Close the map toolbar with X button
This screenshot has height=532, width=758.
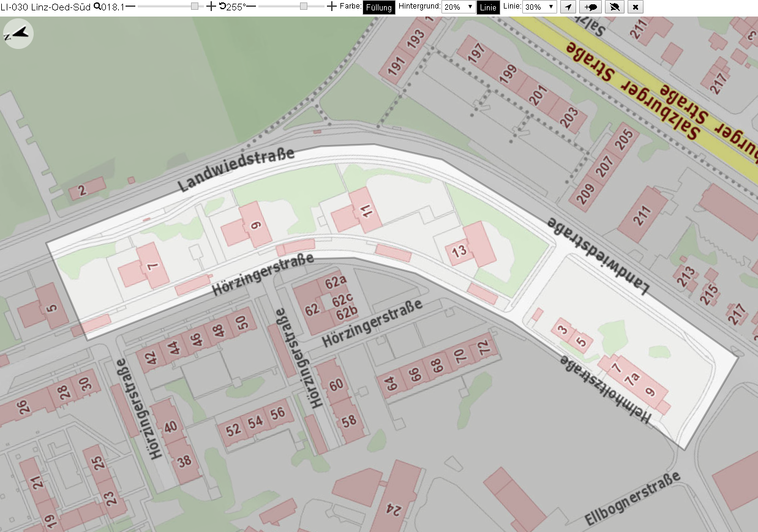[x=636, y=7]
